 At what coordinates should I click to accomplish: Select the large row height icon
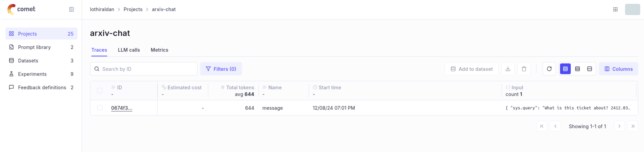click(x=589, y=69)
